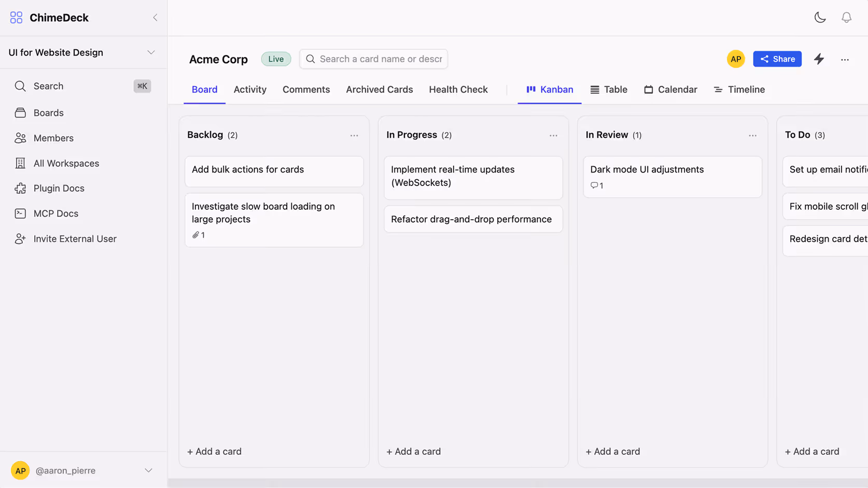Screen dimensions: 868x488
Task: Expand UI for Website Design workspace dropdown
Action: (151, 52)
